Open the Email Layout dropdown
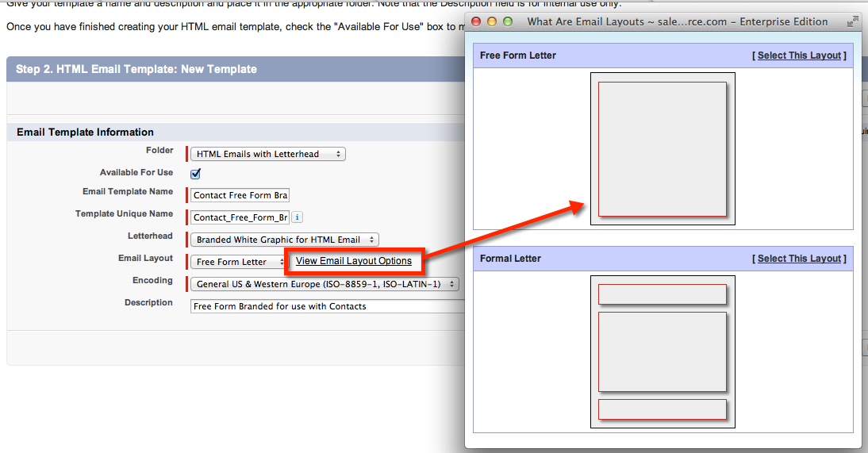The image size is (868, 453). click(x=237, y=262)
